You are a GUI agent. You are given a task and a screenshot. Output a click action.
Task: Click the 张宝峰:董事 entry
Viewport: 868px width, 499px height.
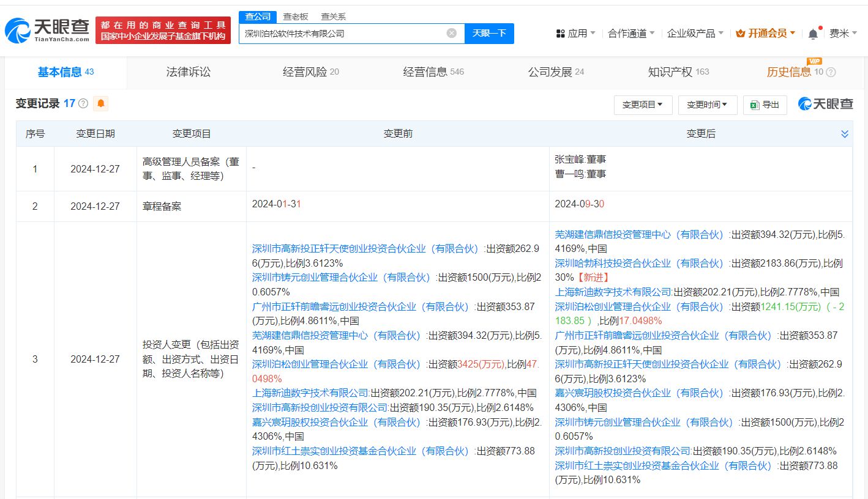[580, 159]
